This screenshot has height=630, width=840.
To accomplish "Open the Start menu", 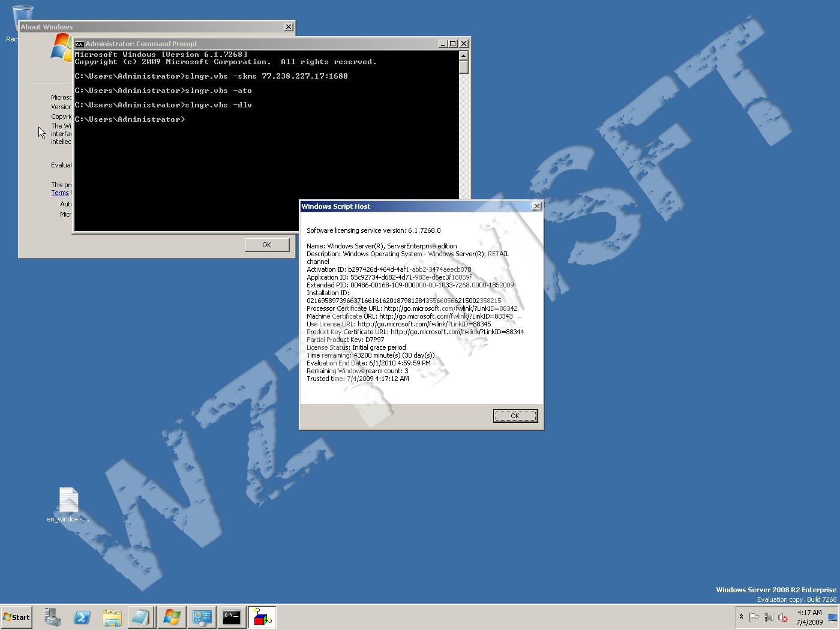I will 16,617.
